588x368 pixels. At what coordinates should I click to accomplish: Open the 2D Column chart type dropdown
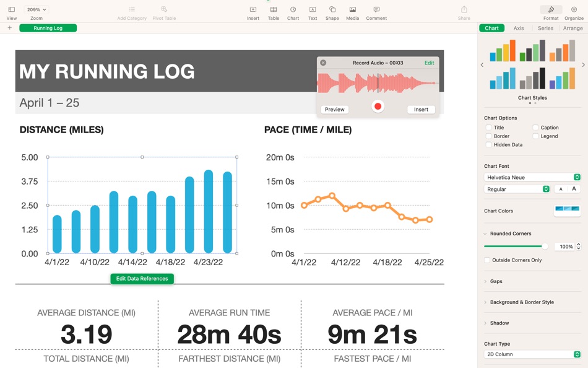coord(532,354)
